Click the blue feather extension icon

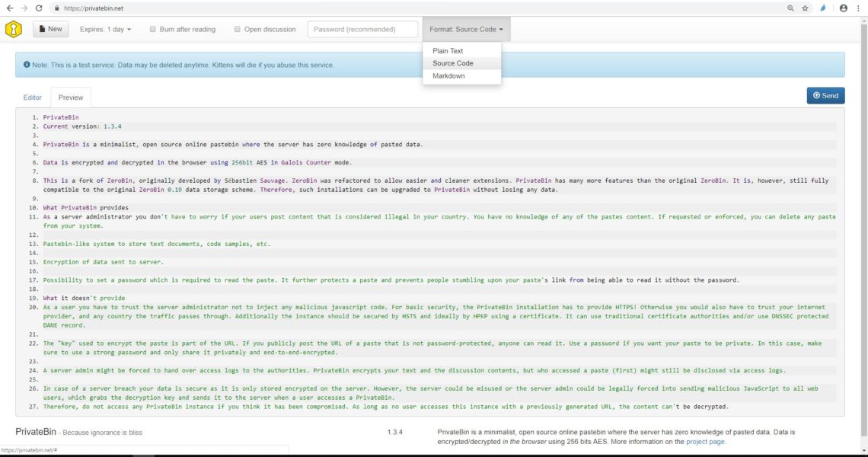[823, 8]
